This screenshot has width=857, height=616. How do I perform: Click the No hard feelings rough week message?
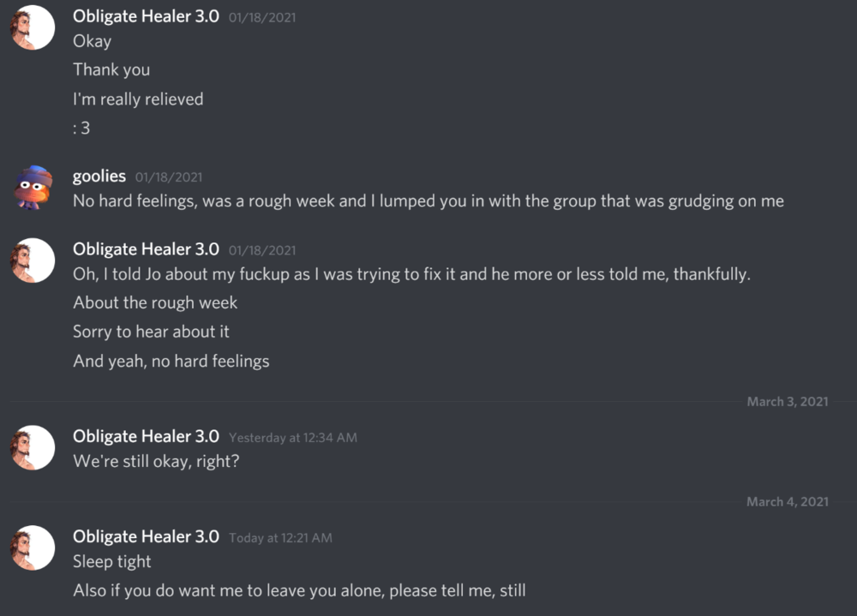coord(428,201)
